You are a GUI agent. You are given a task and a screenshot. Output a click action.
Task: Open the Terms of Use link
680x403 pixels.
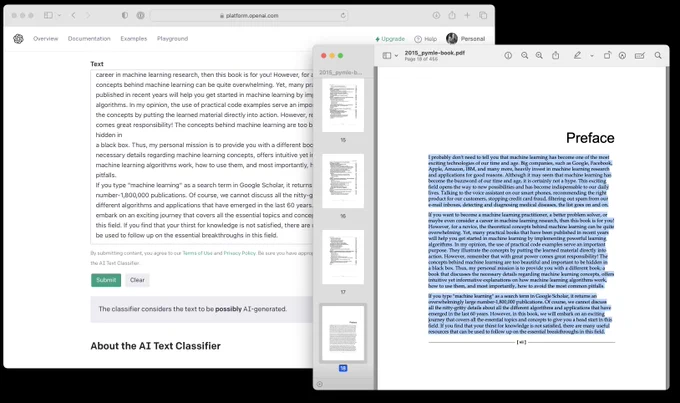tap(197, 253)
